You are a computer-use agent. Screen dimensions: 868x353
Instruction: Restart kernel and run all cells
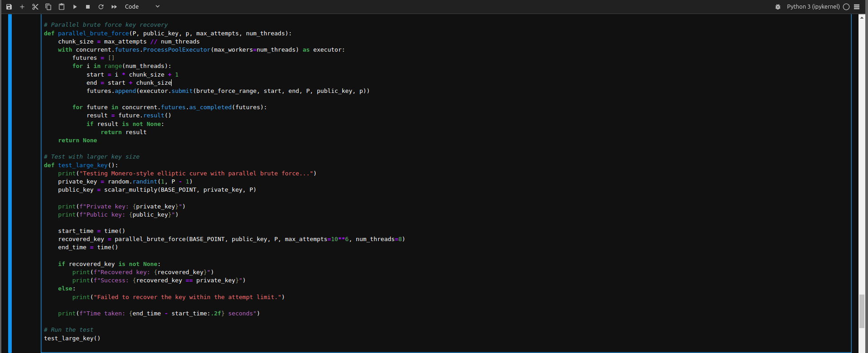[114, 7]
